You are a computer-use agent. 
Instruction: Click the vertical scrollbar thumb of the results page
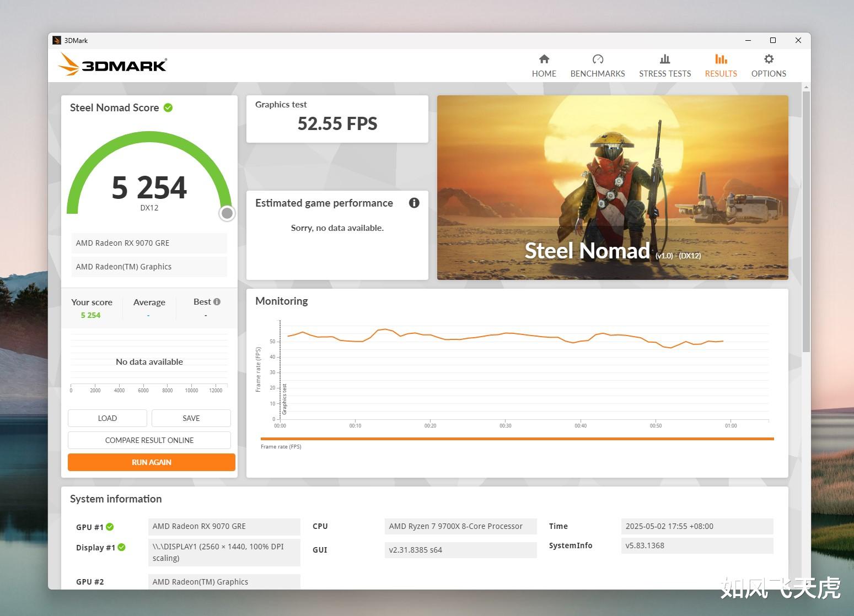[806, 221]
